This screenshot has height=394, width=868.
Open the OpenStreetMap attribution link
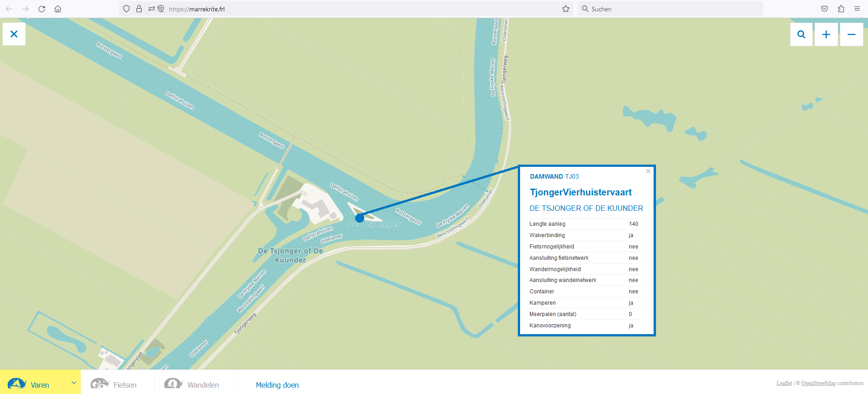(818, 383)
